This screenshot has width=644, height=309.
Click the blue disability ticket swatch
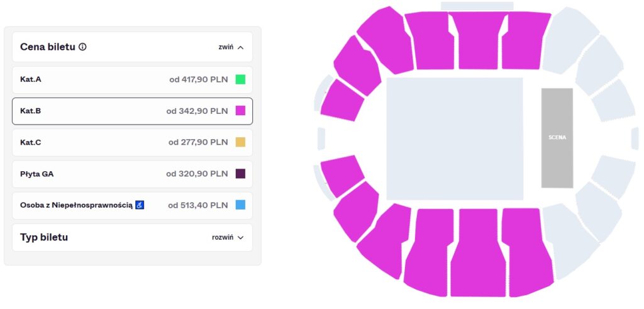(240, 205)
